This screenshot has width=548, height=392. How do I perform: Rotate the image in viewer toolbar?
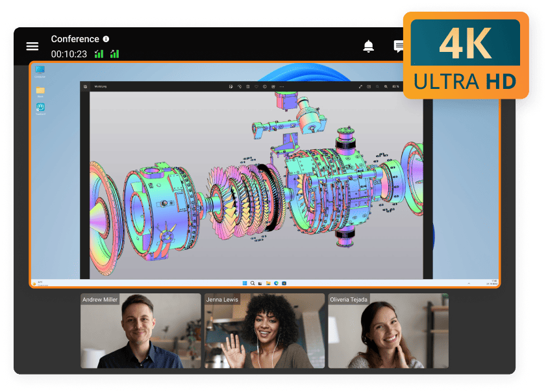[240, 86]
